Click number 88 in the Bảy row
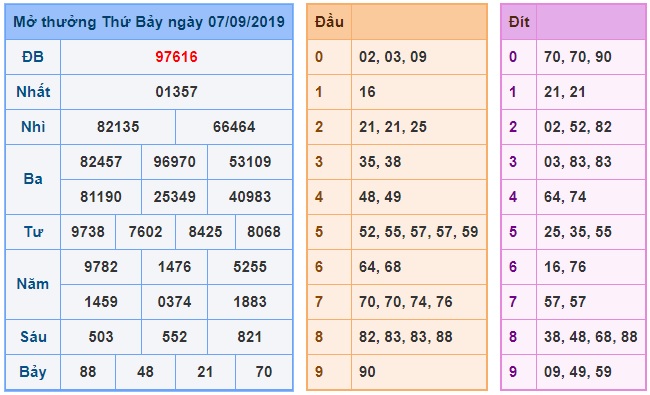The height and width of the screenshot is (395, 650). tap(87, 372)
